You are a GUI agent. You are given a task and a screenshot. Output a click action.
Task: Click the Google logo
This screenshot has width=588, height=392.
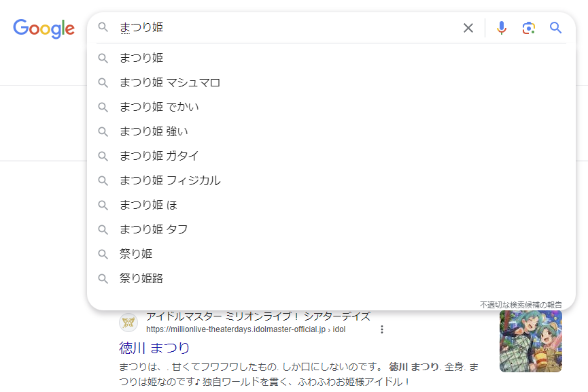(44, 29)
